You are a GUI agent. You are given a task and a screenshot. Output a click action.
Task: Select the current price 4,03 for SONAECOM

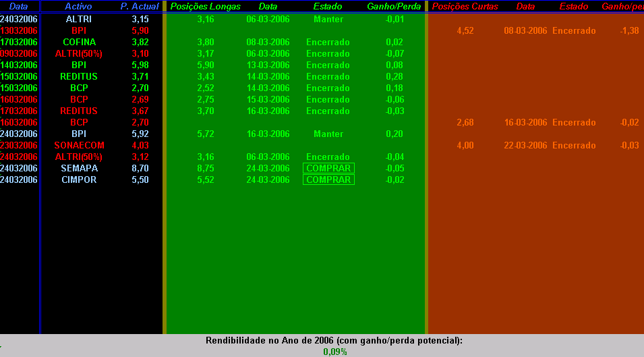140,145
